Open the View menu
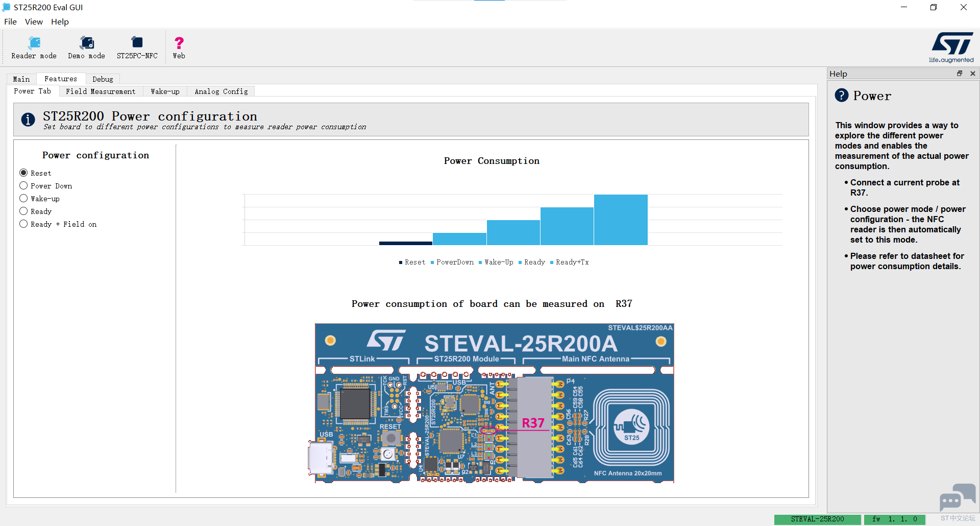The width and height of the screenshot is (980, 526). point(34,22)
